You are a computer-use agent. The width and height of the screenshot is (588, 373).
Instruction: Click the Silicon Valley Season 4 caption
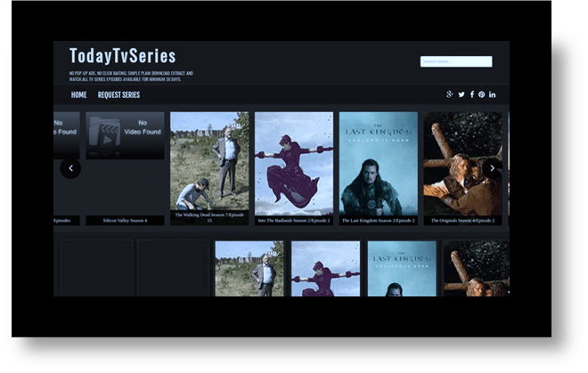click(x=125, y=221)
